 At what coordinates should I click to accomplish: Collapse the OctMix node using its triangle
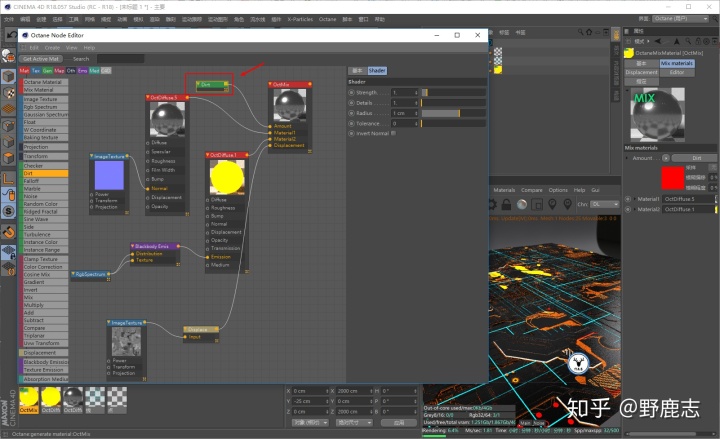(x=271, y=84)
